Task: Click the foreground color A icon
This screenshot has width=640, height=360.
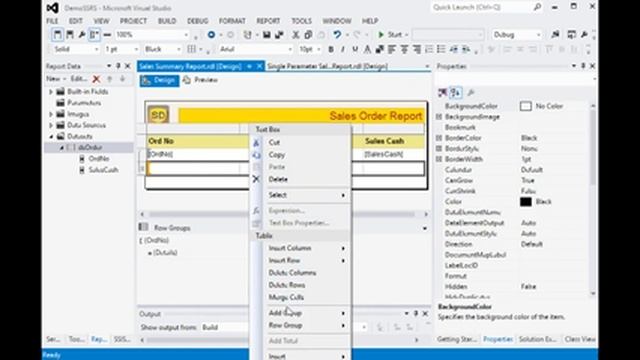Action: click(x=367, y=49)
